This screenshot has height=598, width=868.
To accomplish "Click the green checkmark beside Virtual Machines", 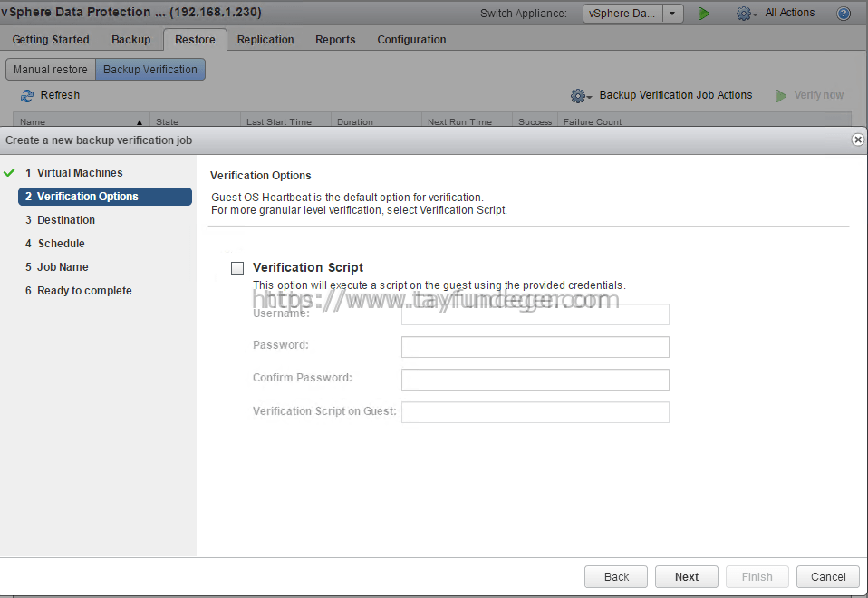I will click(x=9, y=173).
